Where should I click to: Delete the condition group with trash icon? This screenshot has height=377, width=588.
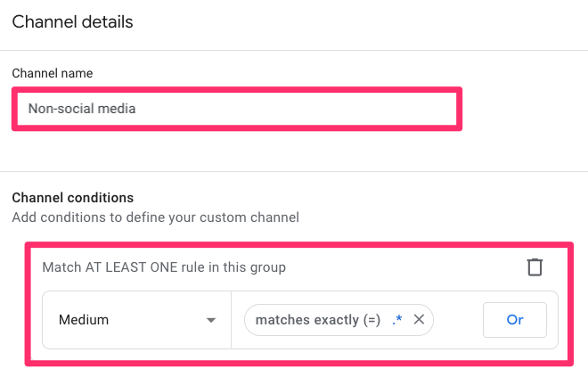pos(535,266)
